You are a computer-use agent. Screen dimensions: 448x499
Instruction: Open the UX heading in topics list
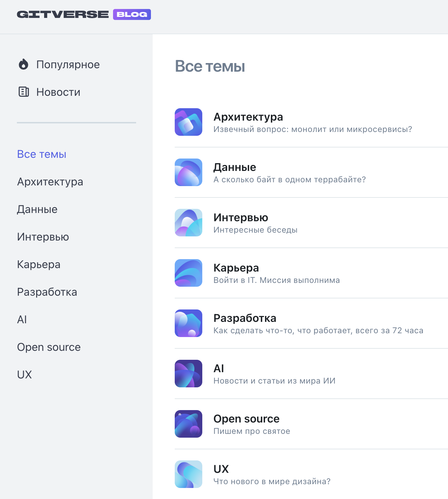(221, 469)
